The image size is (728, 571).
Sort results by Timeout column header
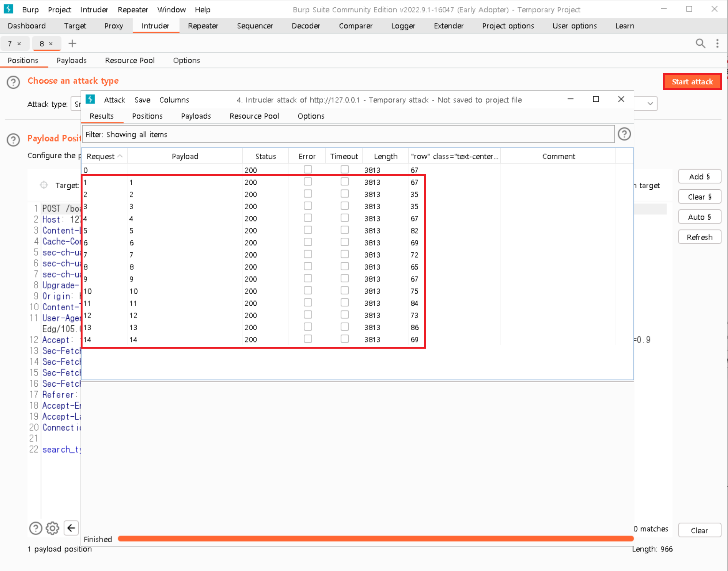(344, 156)
